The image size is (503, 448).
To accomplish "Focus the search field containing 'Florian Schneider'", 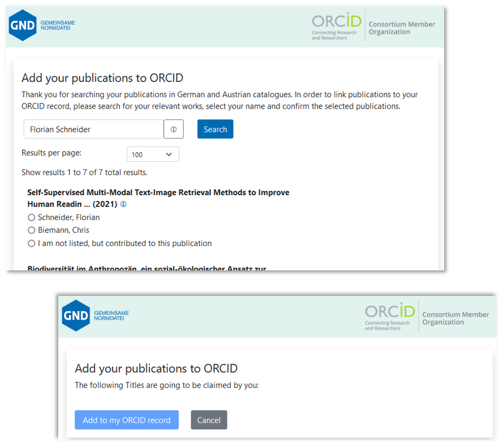I will (x=93, y=130).
